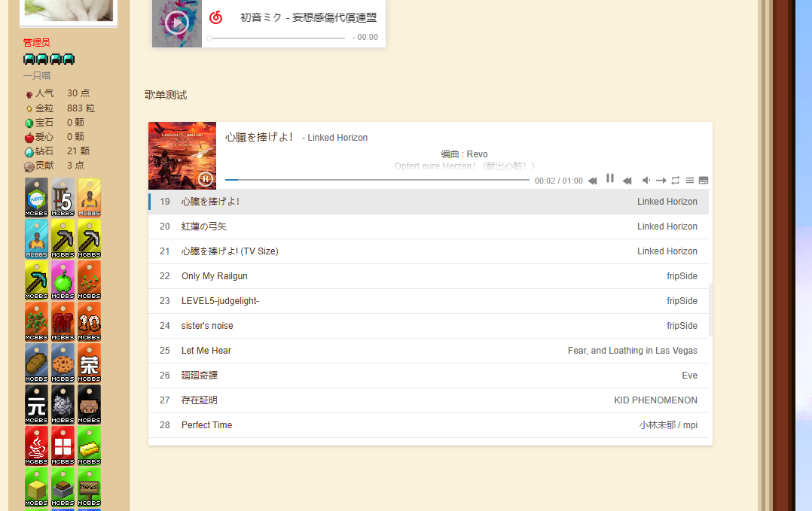The width and height of the screenshot is (812, 511).
Task: Click the 人气 30 点 stat
Action: tap(57, 93)
